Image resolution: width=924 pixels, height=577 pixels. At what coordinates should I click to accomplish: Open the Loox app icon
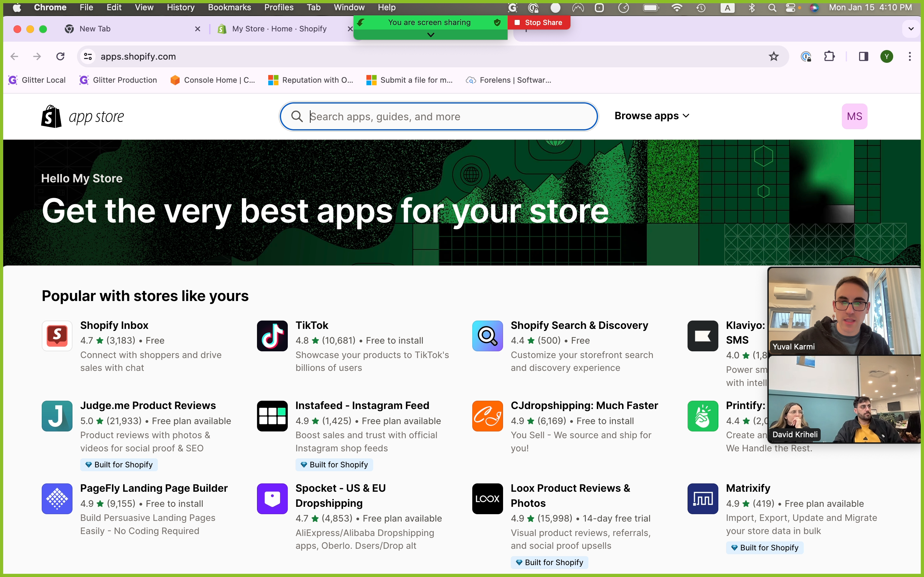coord(487,498)
